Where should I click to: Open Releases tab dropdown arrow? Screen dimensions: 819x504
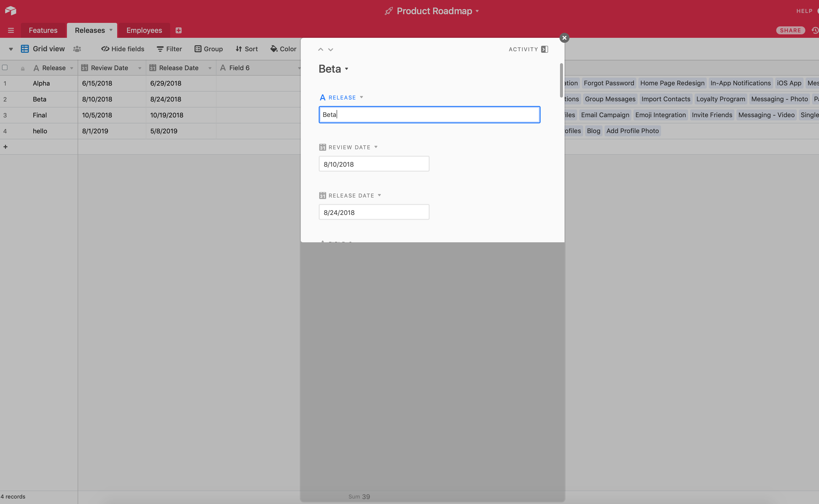pyautogui.click(x=111, y=30)
